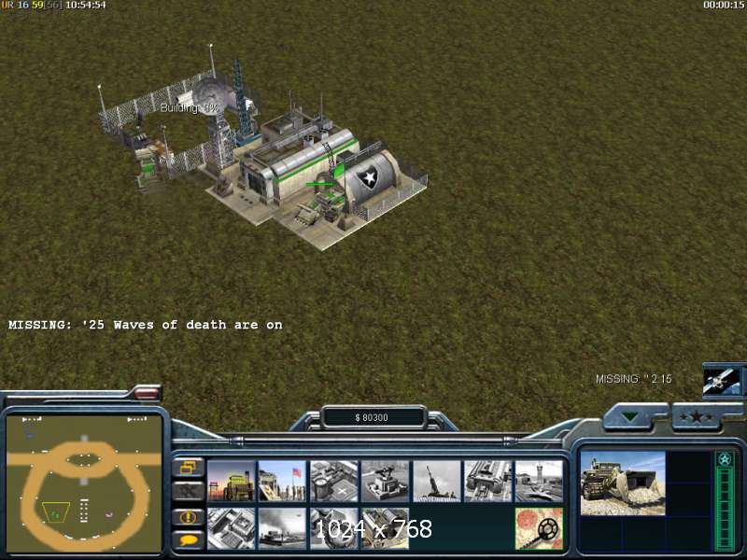Choose the Patriot missile launcher build icon
Image resolution: width=747 pixels, height=560 pixels.
436,481
